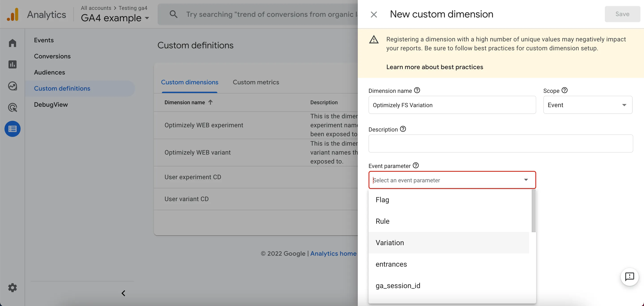This screenshot has width=644, height=306.
Task: Close the New custom dimension panel
Action: tap(374, 14)
